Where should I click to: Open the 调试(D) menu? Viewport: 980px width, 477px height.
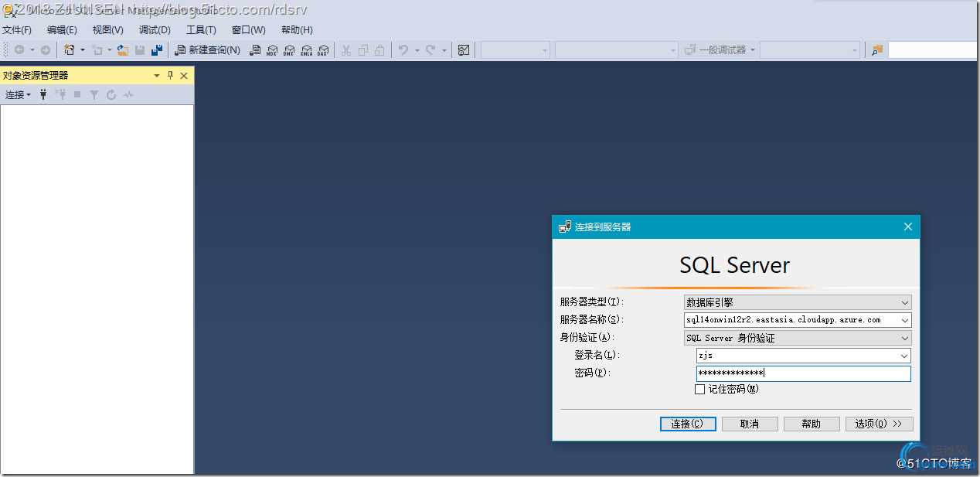click(155, 30)
